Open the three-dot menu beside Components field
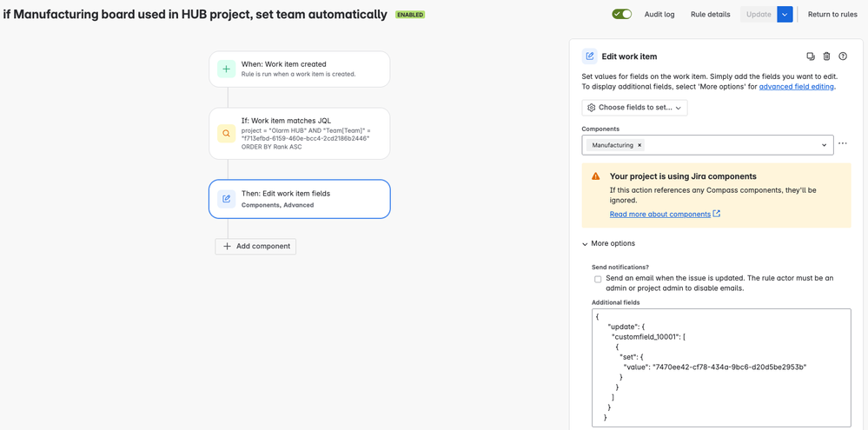Viewport: 868px width, 430px height. tap(843, 143)
